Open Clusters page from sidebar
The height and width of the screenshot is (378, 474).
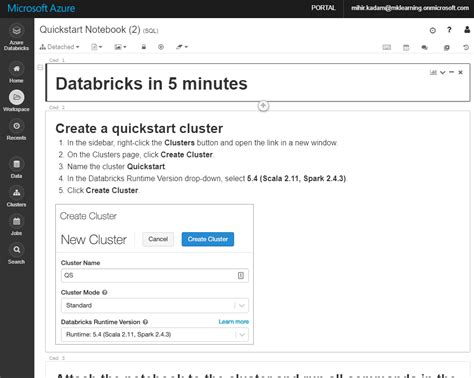pos(16,197)
